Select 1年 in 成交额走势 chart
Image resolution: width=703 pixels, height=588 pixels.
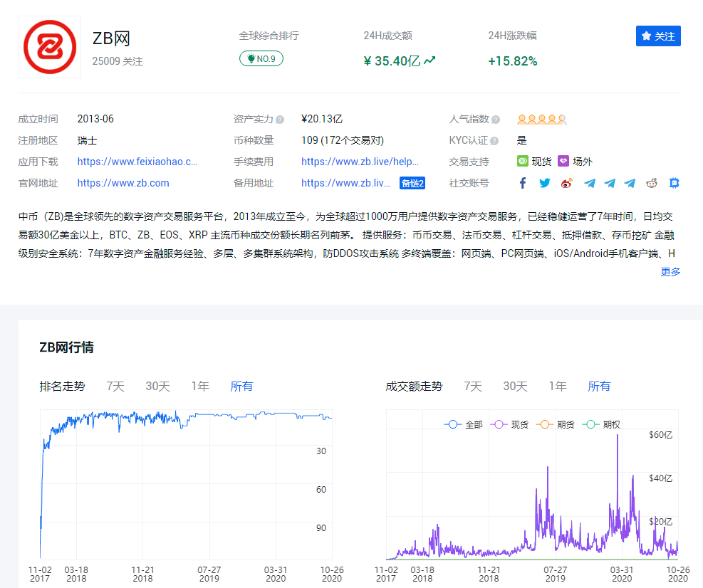click(558, 387)
